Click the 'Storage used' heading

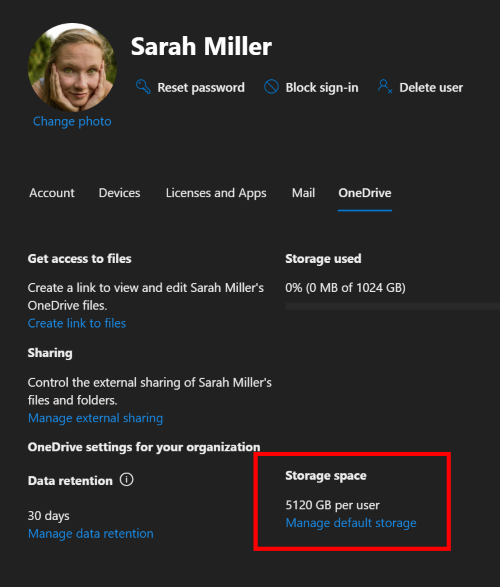[323, 259]
